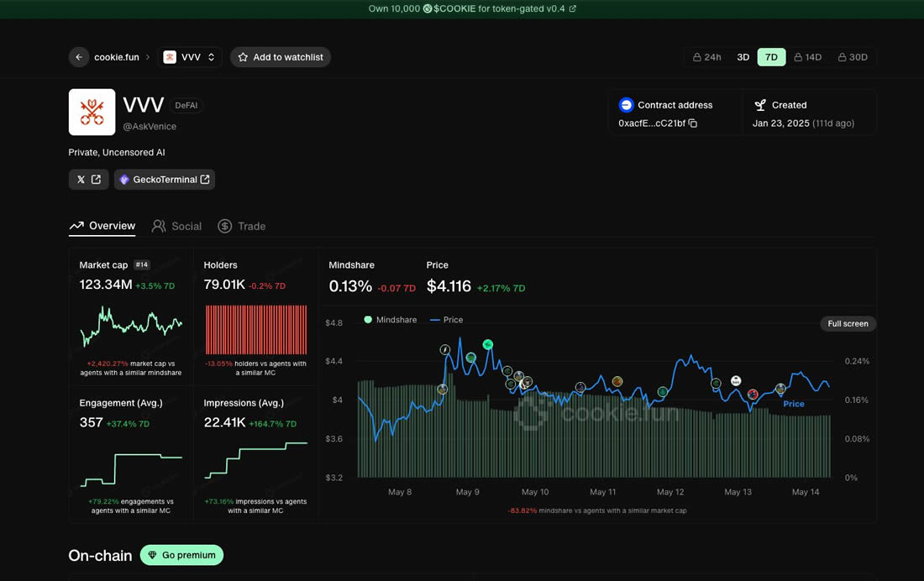The width and height of the screenshot is (924, 581).
Task: Click the On-chain section heading
Action: click(100, 556)
